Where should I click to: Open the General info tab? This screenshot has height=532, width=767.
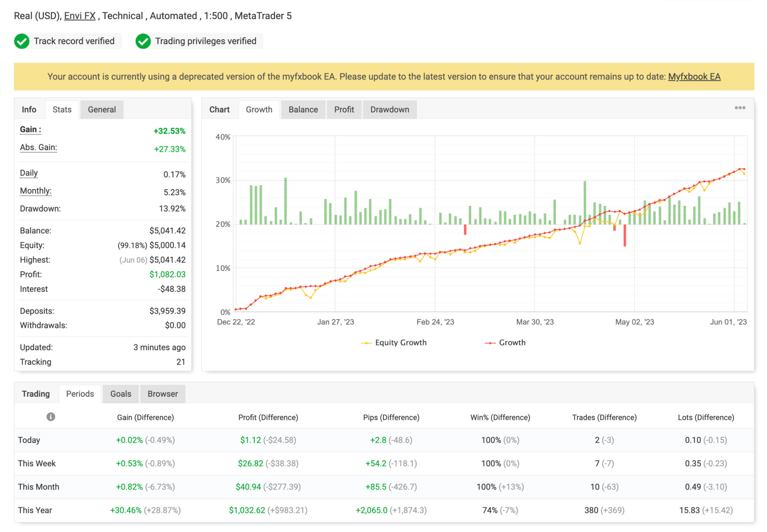pyautogui.click(x=102, y=110)
